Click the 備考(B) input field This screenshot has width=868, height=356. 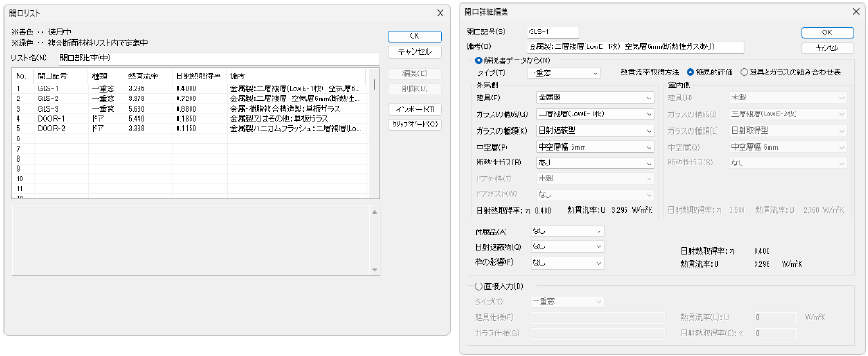click(636, 47)
